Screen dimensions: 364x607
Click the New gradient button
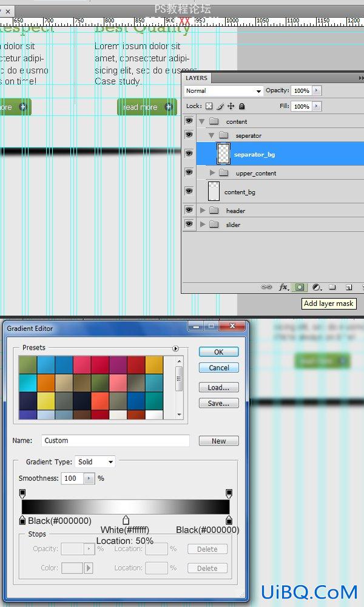pos(219,441)
